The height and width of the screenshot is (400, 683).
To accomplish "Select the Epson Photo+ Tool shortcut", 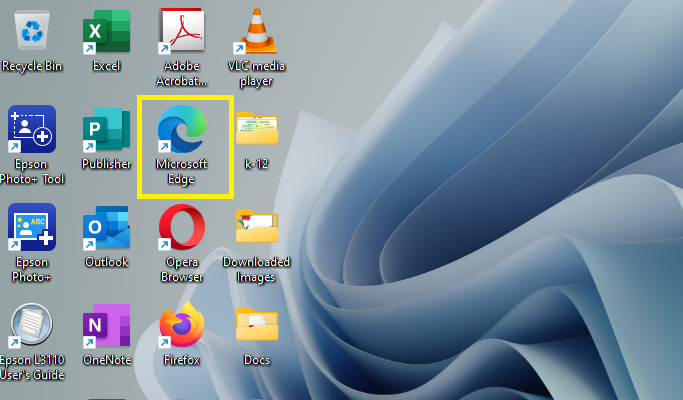I will pos(32,129).
